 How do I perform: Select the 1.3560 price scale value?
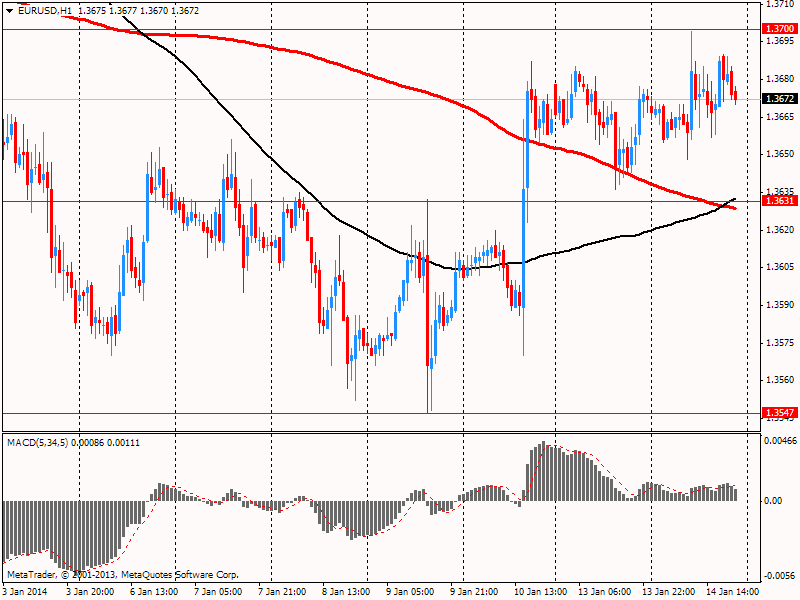[x=780, y=380]
